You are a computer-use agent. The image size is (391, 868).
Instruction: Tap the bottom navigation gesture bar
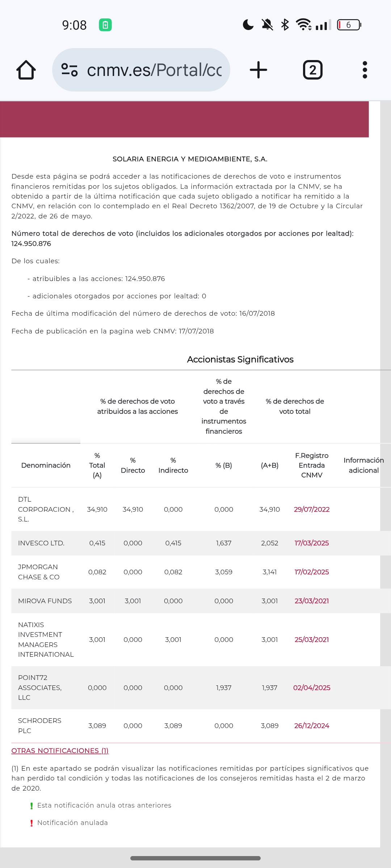click(x=195, y=858)
